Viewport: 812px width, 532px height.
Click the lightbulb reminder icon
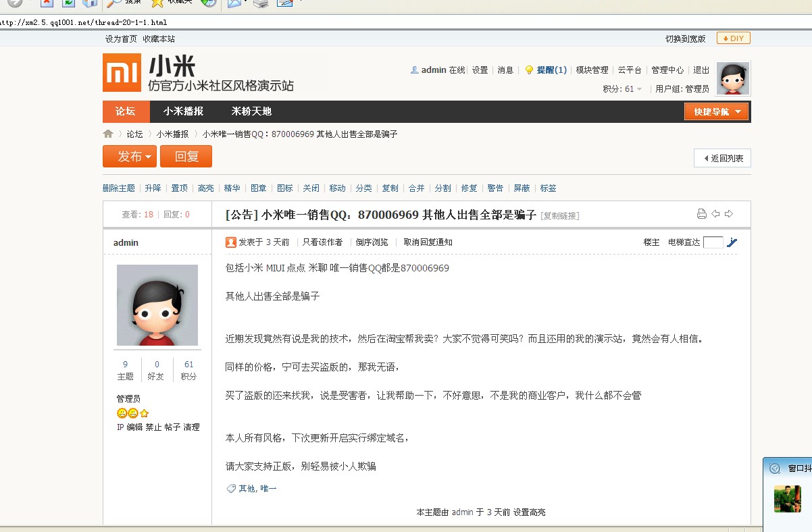[529, 70]
